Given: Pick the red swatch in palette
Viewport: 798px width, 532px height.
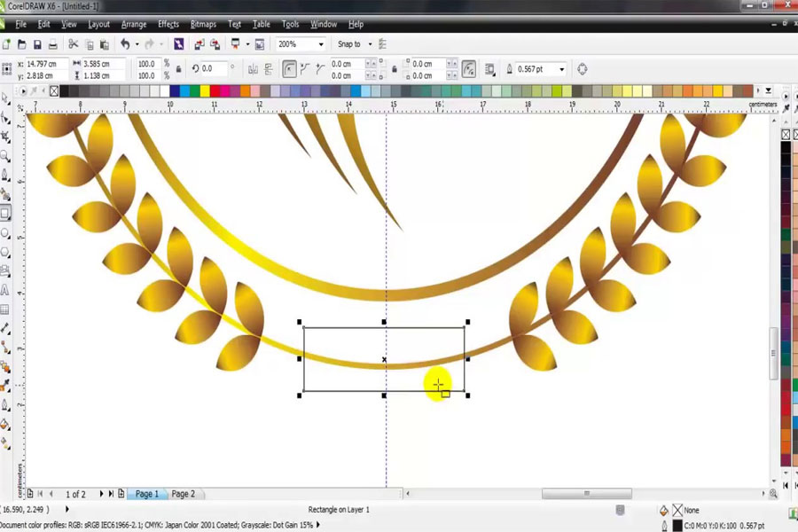Looking at the screenshot, I should point(215,91).
